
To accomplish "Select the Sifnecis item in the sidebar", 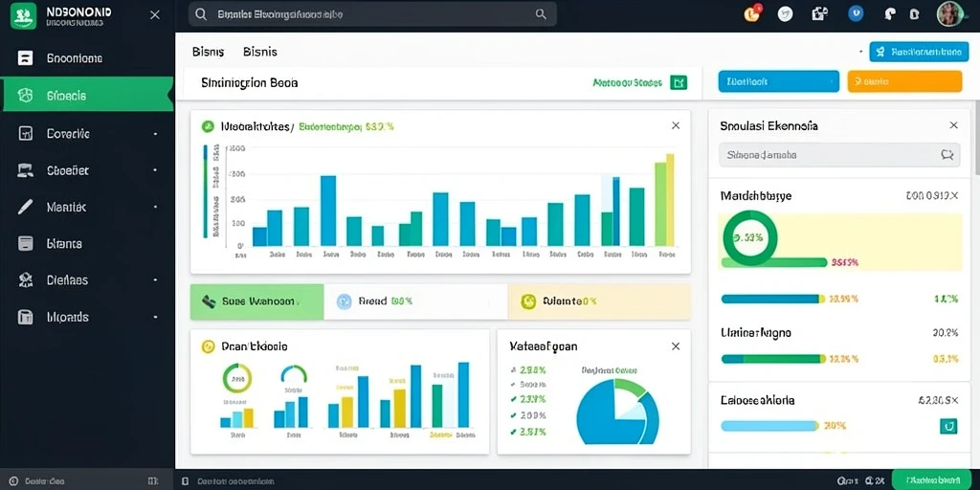I will 87,95.
